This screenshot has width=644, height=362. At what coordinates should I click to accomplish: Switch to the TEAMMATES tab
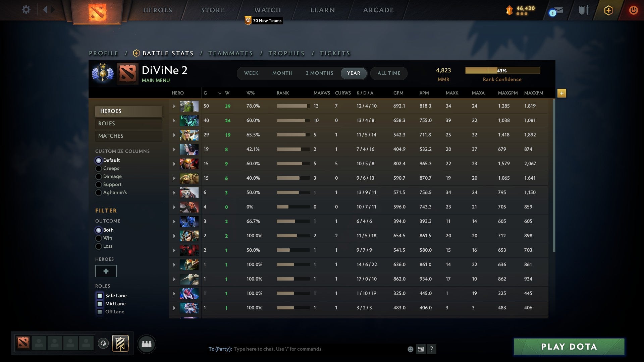(x=230, y=53)
